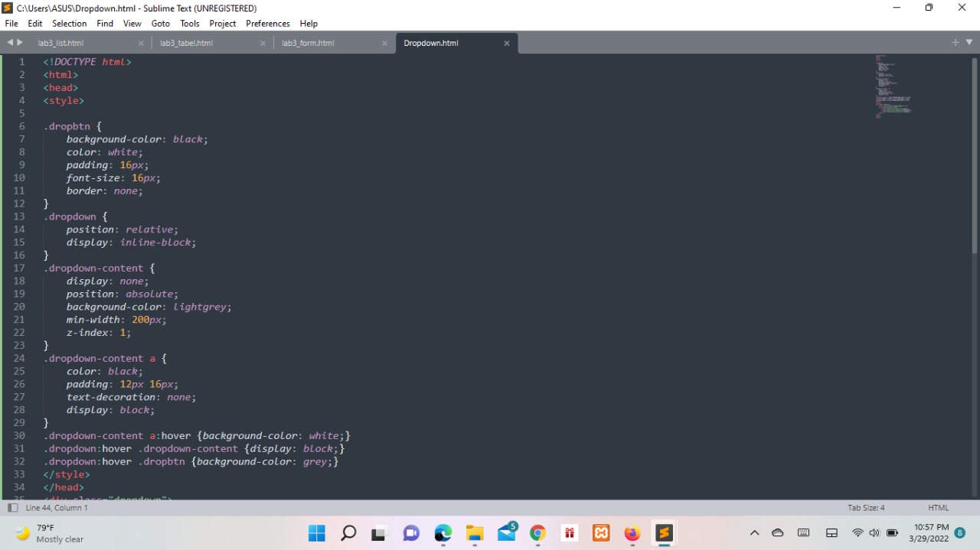Open the Preferences menu
The height and width of the screenshot is (550, 980).
[268, 24]
